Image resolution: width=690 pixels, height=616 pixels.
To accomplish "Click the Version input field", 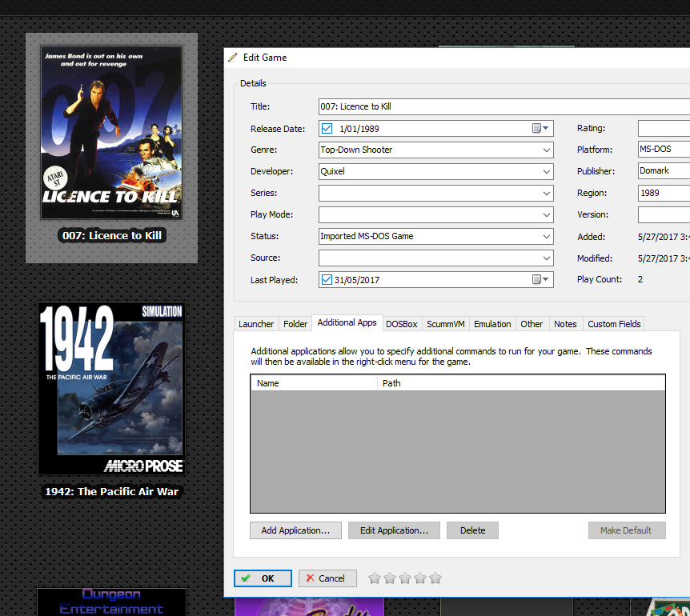I will (x=664, y=214).
